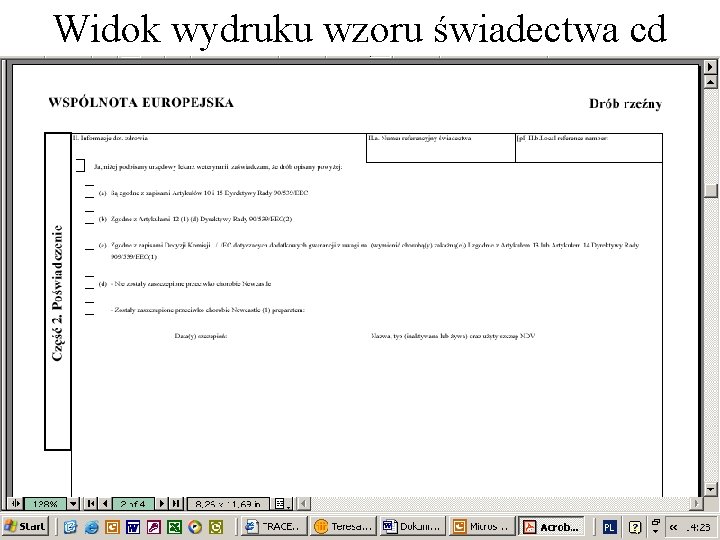Tick the checkbox beside 'Ja, niżej podpisany'

click(80, 165)
